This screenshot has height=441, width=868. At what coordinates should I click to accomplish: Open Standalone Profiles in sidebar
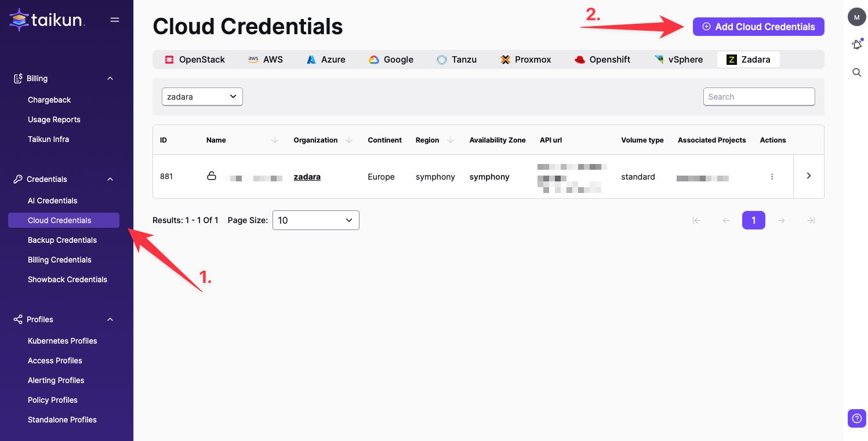pyautogui.click(x=62, y=420)
